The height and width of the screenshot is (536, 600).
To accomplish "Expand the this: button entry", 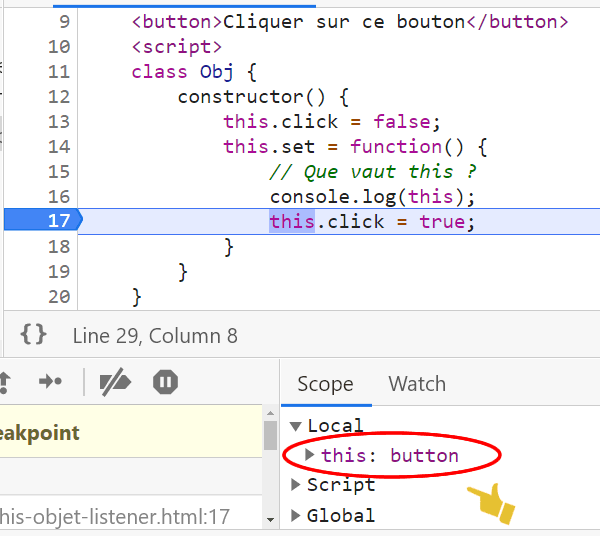I will (310, 455).
